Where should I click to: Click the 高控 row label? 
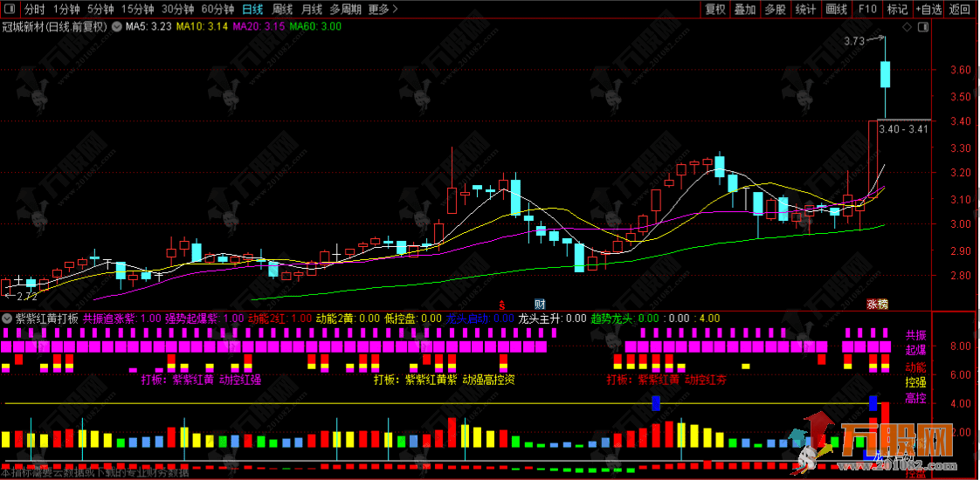pyautogui.click(x=915, y=398)
